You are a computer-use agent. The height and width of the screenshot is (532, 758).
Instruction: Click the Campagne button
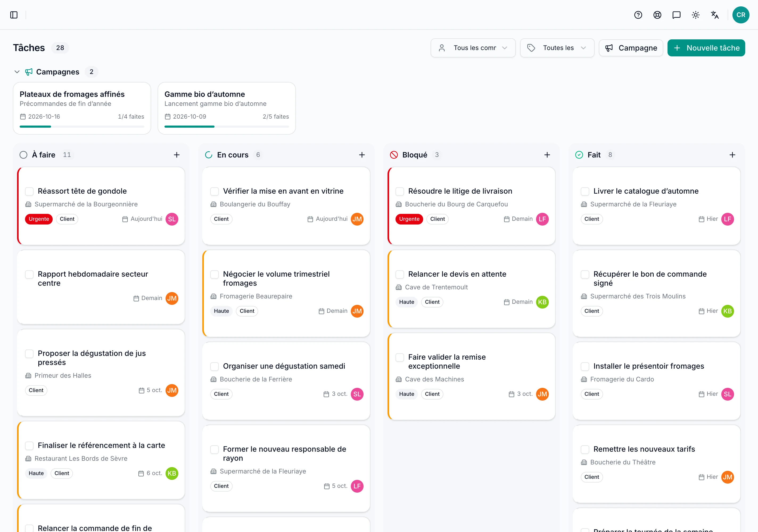[x=631, y=48]
